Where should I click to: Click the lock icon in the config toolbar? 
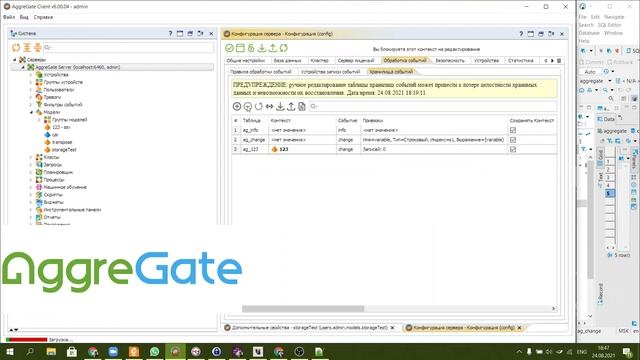(251, 48)
